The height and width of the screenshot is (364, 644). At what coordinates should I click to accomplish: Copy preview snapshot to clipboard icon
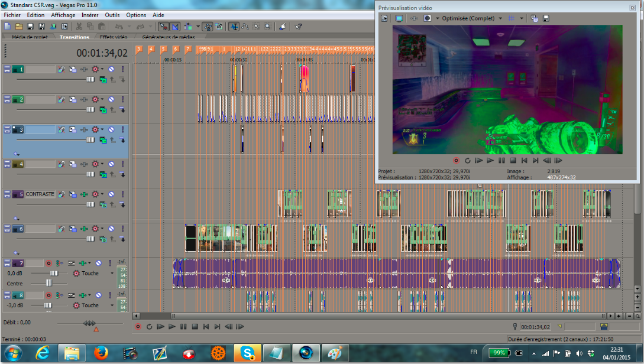tap(535, 18)
